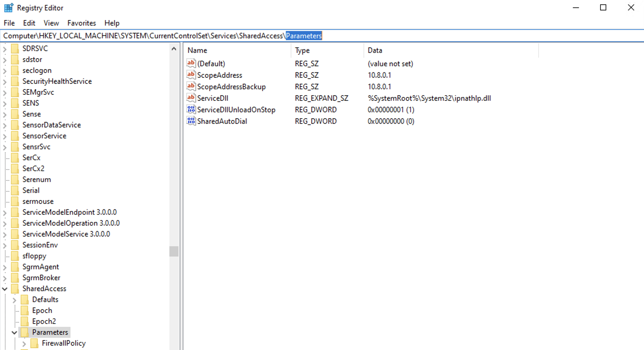Click the ScopeAddressBackup string value icon

[191, 86]
